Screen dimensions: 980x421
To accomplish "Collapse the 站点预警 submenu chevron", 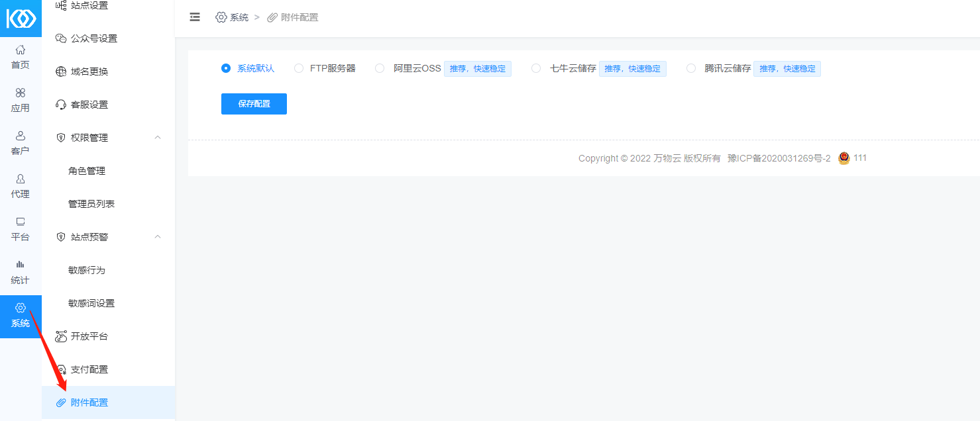I will [158, 236].
